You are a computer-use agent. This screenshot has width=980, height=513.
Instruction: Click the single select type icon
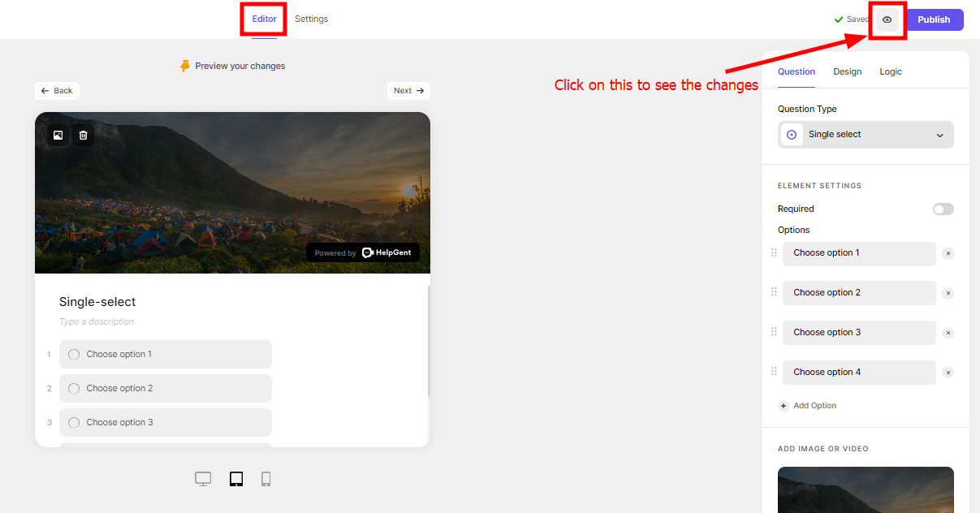pyautogui.click(x=792, y=135)
